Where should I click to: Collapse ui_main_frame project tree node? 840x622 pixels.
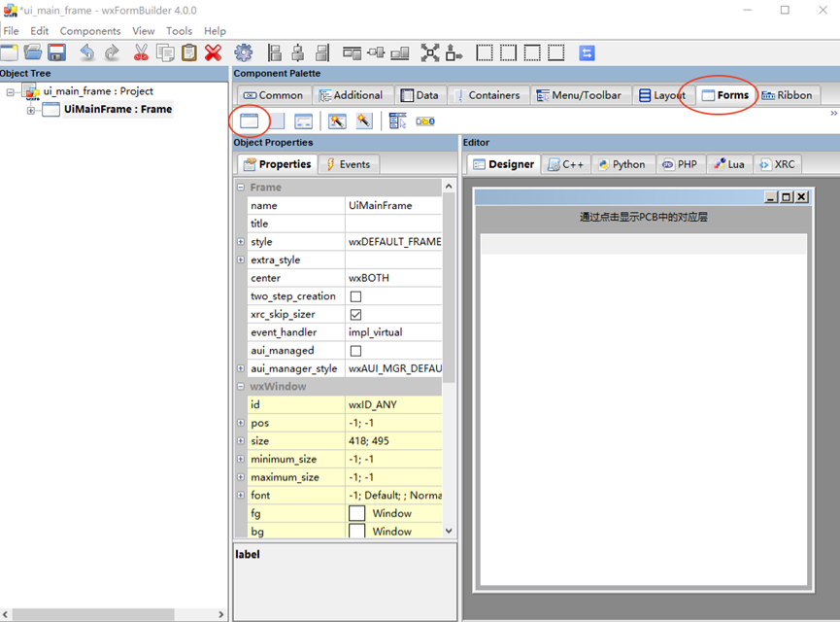[10, 92]
